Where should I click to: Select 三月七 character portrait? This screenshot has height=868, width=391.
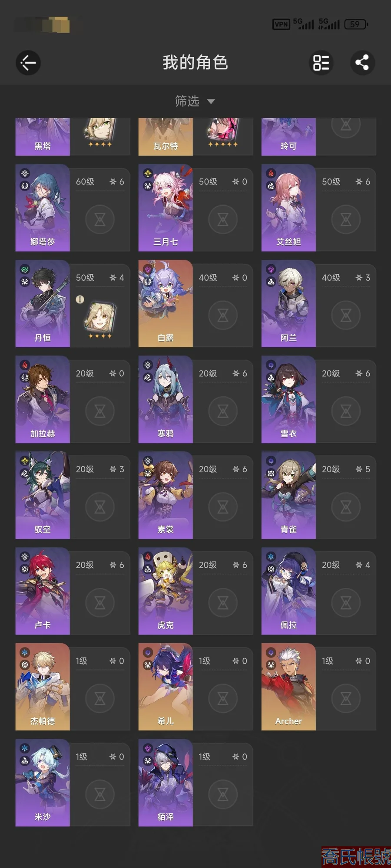pos(166,208)
